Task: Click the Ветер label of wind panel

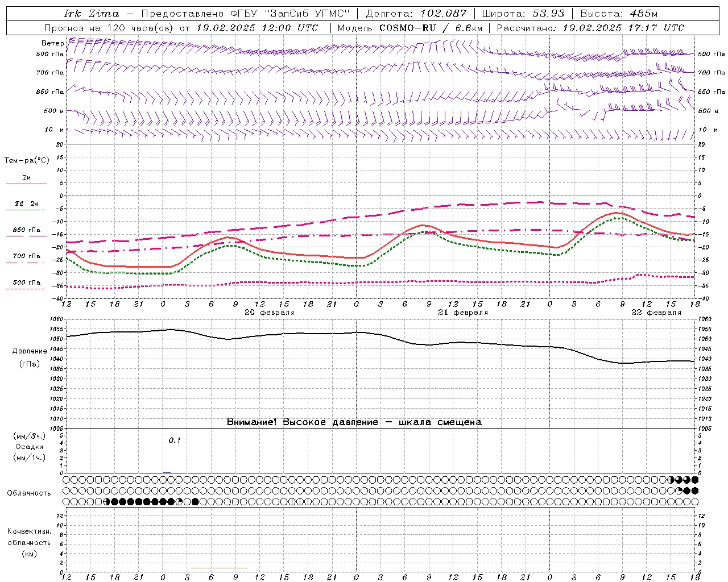Action: coord(53,43)
